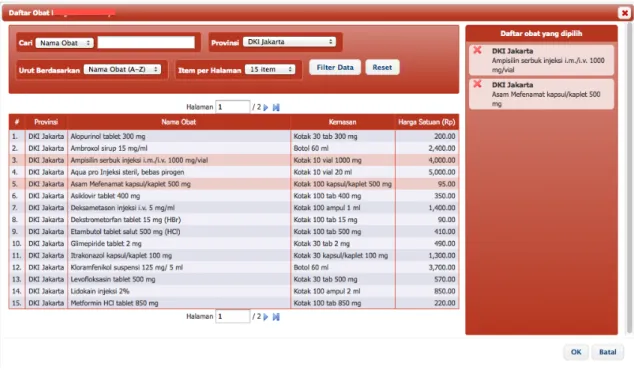Remove Ampisilin from the selected drugs list

[x=478, y=50]
